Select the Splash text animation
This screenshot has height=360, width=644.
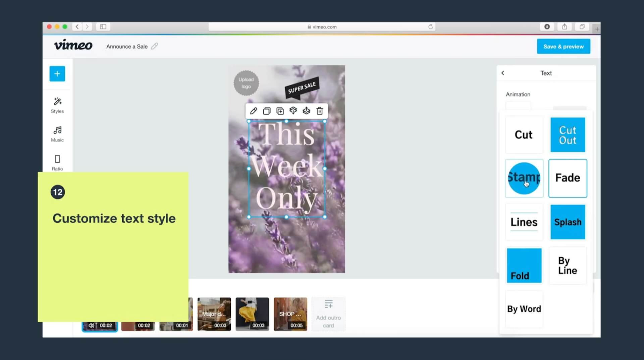[568, 222]
